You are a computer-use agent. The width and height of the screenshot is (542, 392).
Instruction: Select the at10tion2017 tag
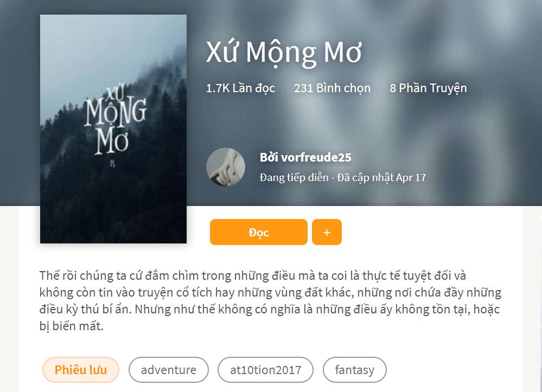point(265,370)
